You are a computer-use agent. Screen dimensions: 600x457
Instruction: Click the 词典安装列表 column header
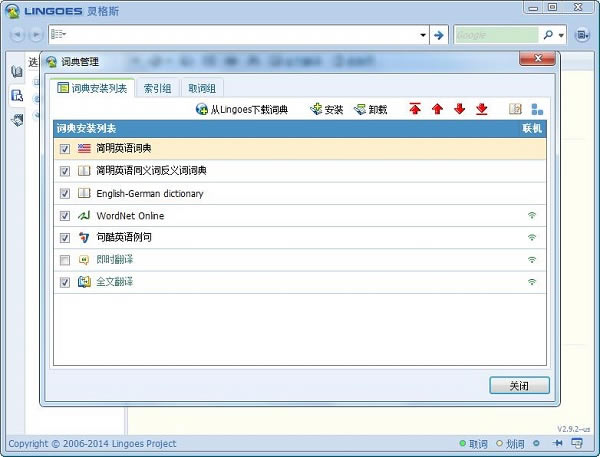click(86, 129)
